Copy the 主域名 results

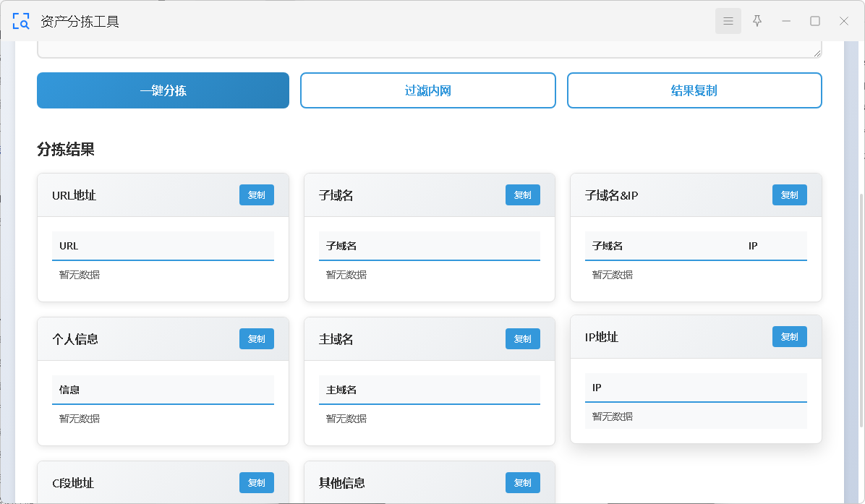click(523, 339)
